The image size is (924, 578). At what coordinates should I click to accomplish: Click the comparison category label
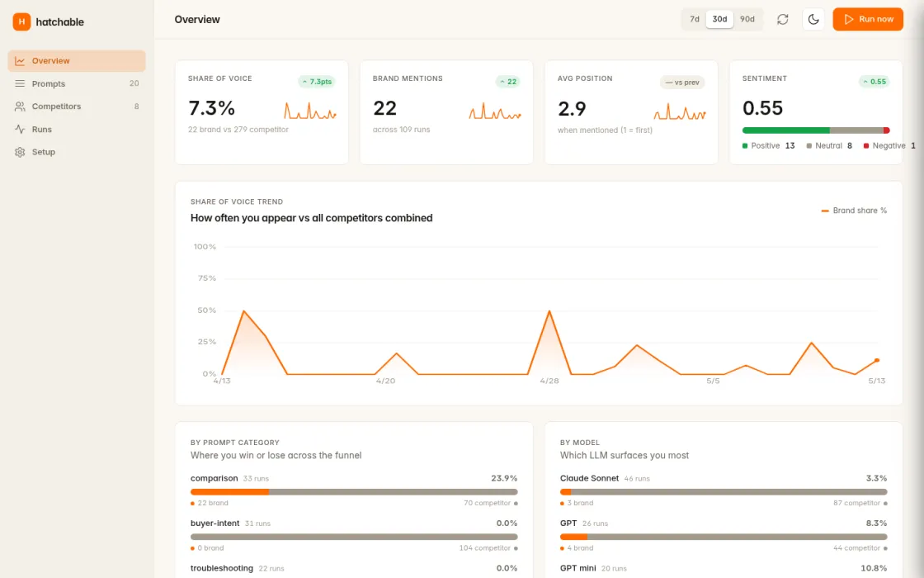214,478
